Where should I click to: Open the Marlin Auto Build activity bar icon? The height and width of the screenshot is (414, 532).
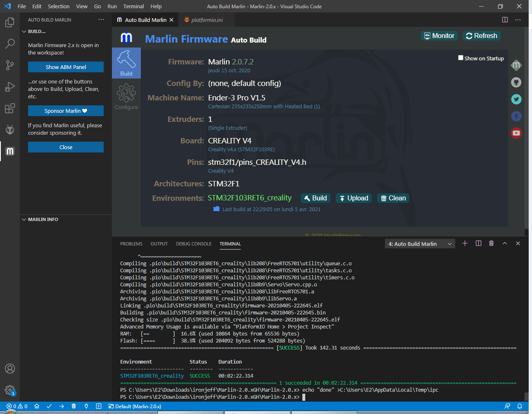point(10,151)
